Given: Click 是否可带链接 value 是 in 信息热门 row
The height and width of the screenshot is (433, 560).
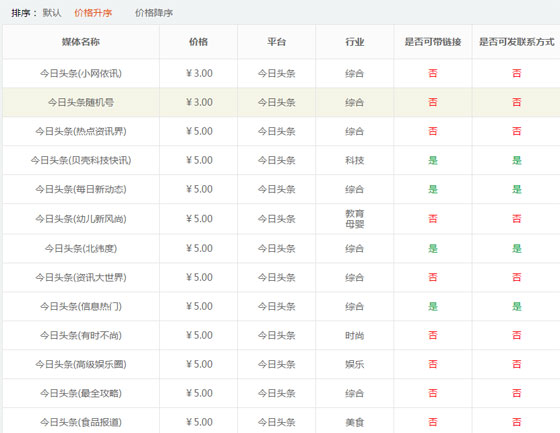Looking at the screenshot, I should coord(433,307).
